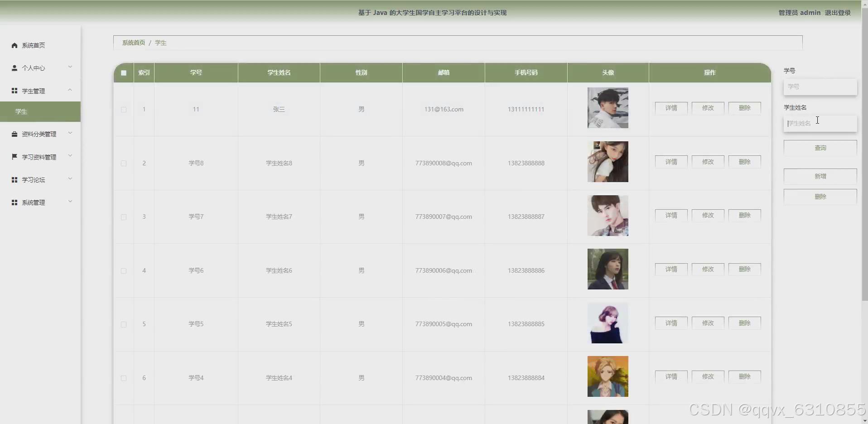Click 详情 for 学生姓名5

(x=671, y=323)
